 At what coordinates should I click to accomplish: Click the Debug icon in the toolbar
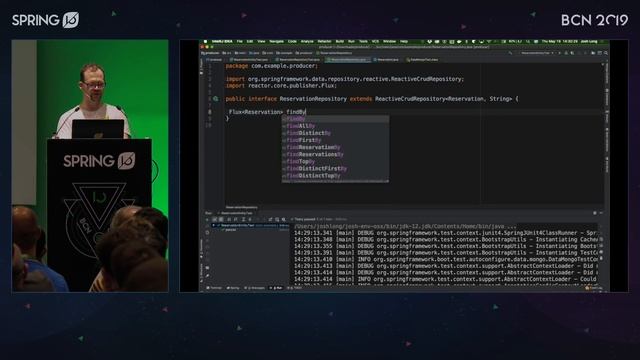[566, 53]
